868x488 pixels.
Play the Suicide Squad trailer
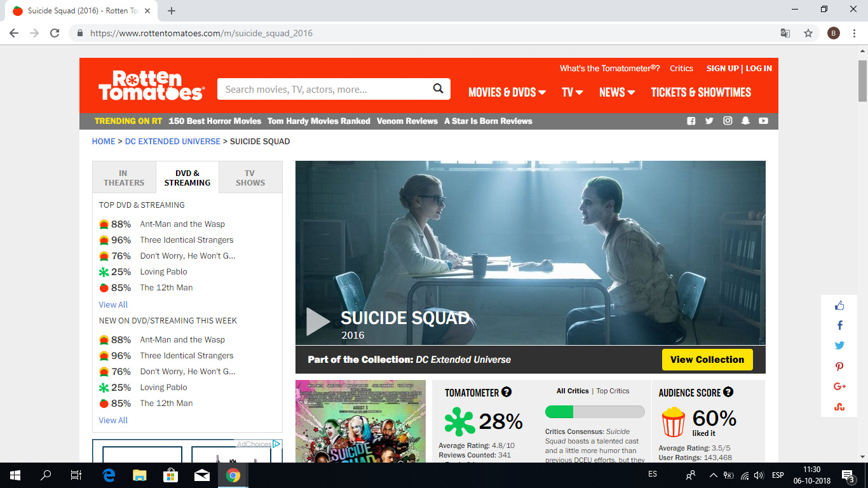[x=318, y=322]
